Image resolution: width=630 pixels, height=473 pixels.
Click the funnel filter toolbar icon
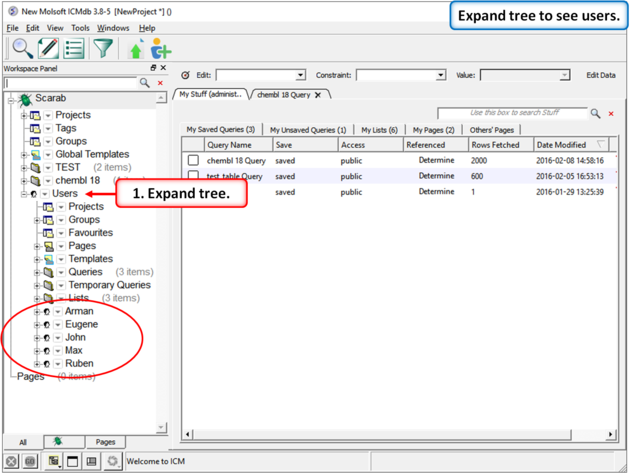[103, 48]
